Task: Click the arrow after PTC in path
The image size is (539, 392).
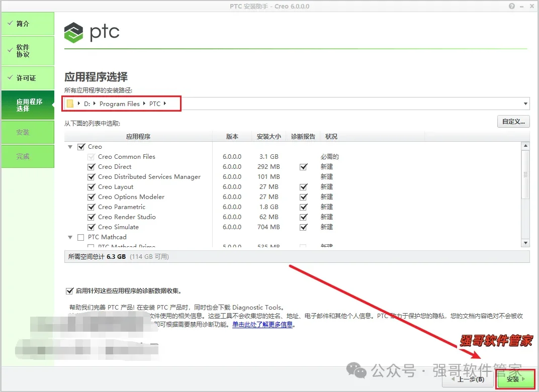Action: (x=165, y=104)
